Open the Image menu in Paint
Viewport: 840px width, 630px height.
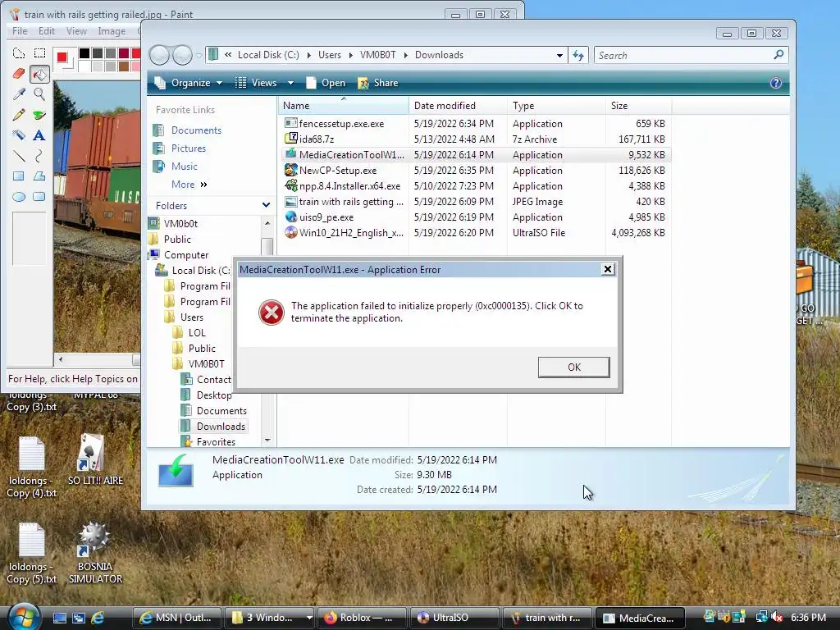(x=112, y=31)
